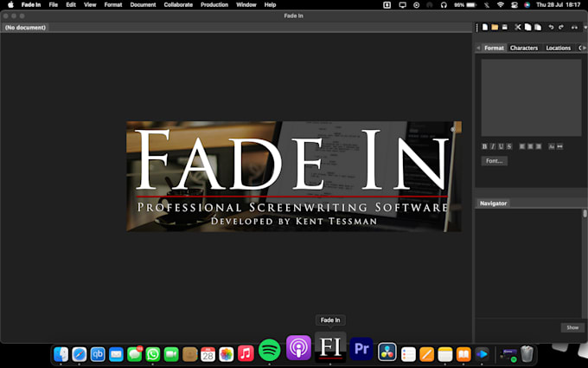The height and width of the screenshot is (368, 588).
Task: Select the Navigator panel tab
Action: [493, 203]
